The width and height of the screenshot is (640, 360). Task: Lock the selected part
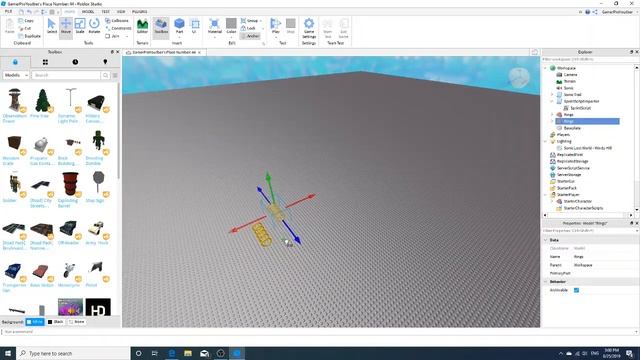click(x=248, y=28)
